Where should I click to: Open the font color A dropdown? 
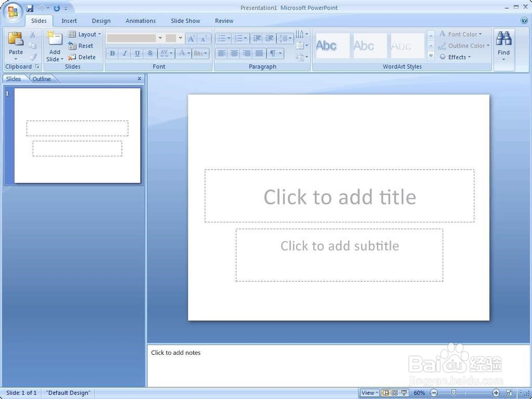[184, 53]
